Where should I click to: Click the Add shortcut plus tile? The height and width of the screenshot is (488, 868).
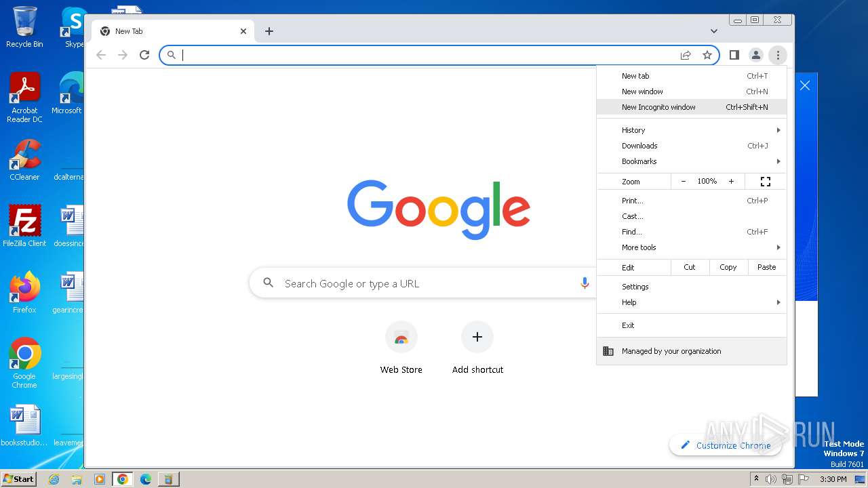[477, 347]
